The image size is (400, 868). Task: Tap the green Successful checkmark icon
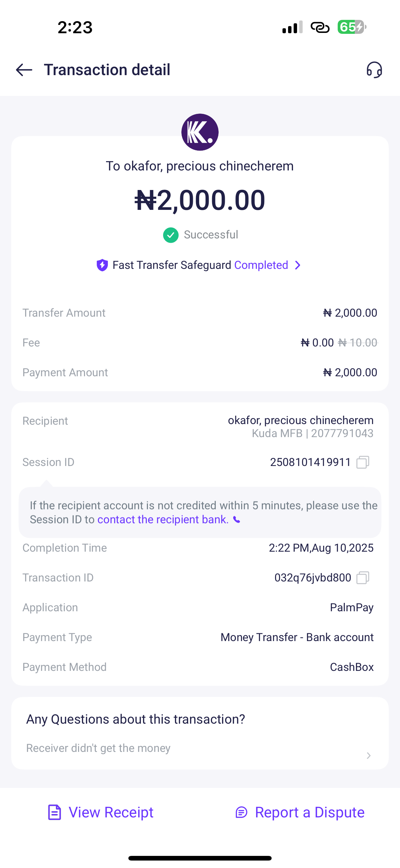[x=171, y=235]
